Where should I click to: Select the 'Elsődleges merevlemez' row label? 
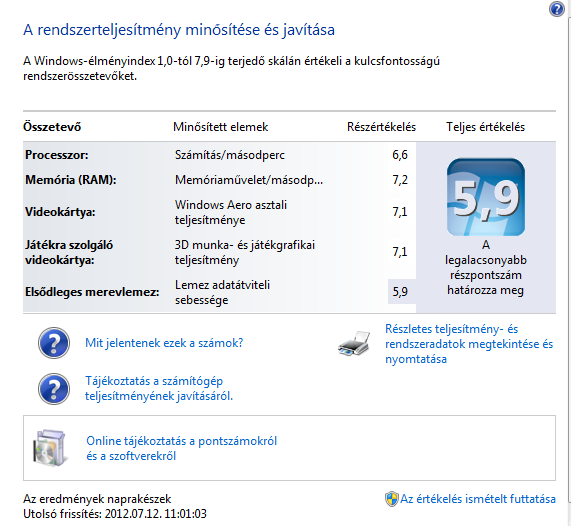click(x=92, y=292)
